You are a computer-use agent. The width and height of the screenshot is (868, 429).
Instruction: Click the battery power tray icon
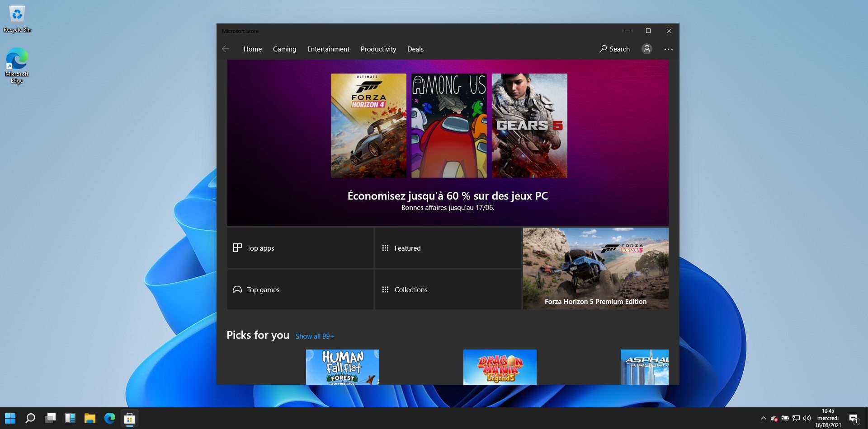(x=785, y=418)
